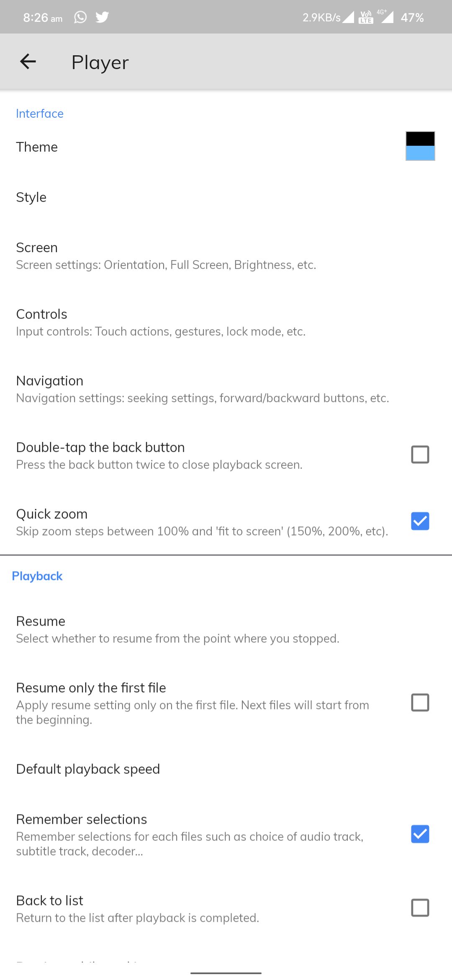Open Navigation settings submenu
Viewport: 452px width, 980px height.
[226, 389]
